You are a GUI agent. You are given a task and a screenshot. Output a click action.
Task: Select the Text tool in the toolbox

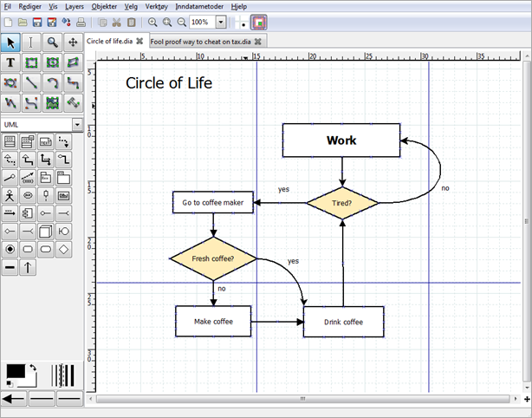[10, 62]
